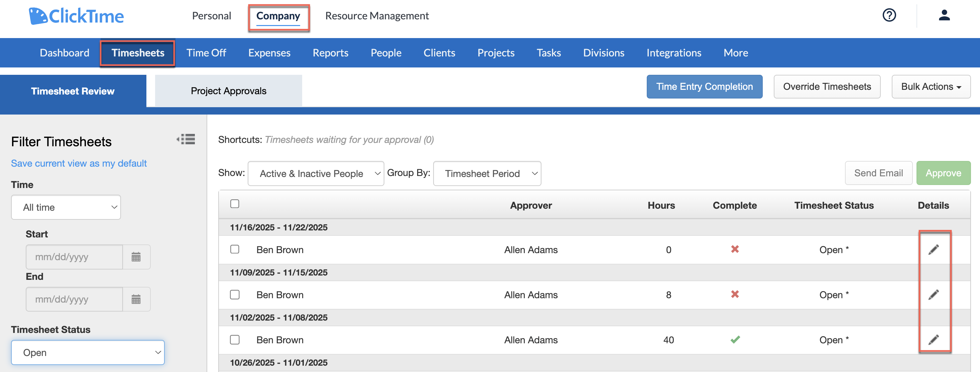
Task: Switch to the Project Approvals tab
Action: coord(228,90)
